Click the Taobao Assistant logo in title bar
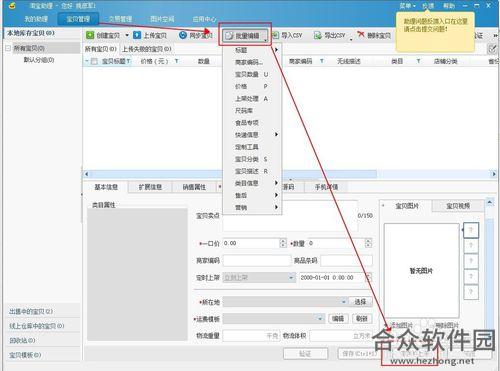The image size is (500, 371). [x=12, y=5]
